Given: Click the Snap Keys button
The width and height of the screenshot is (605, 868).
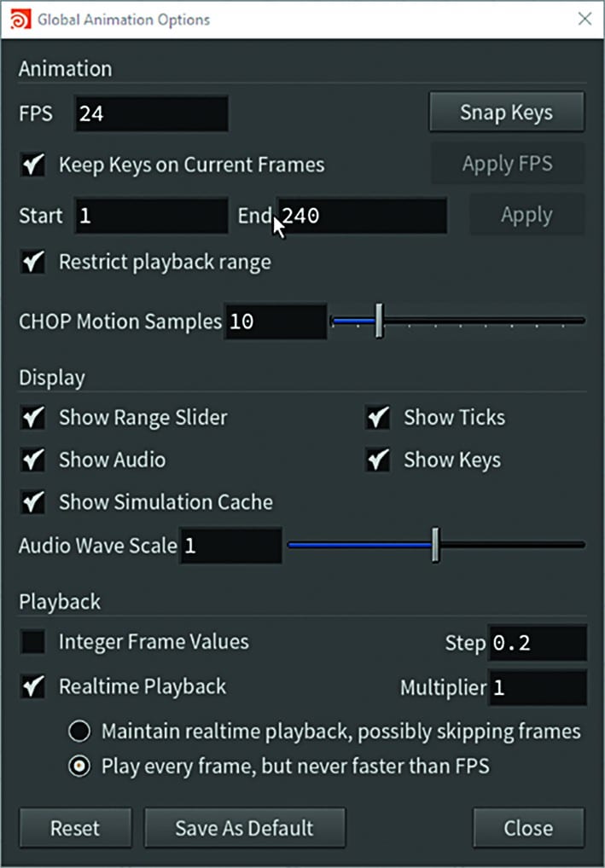Looking at the screenshot, I should tap(507, 112).
